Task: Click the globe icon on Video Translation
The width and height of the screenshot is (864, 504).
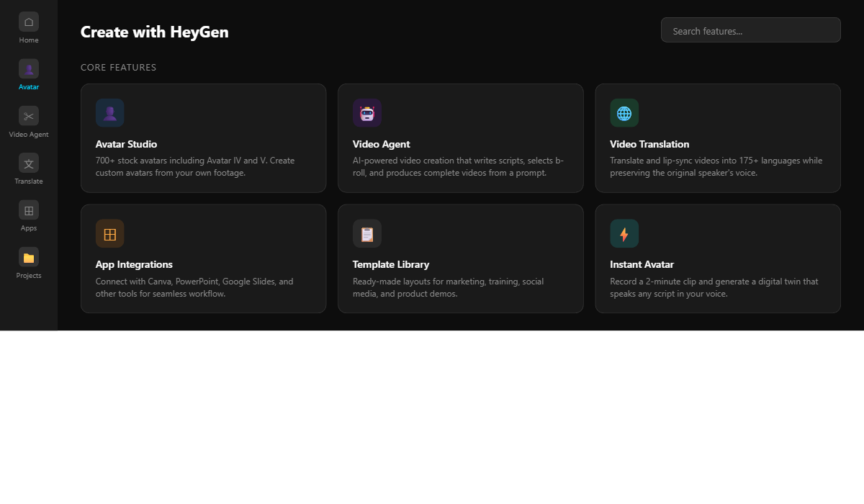Action: [x=624, y=112]
